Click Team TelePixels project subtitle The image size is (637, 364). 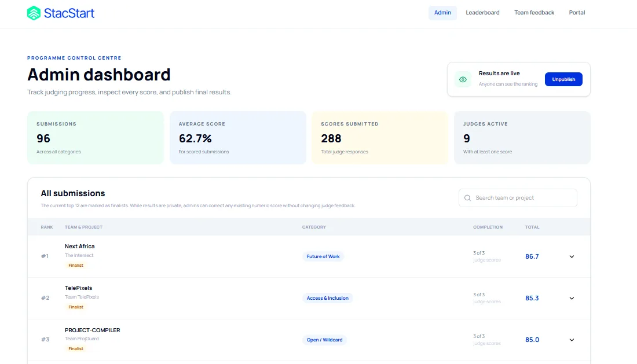click(x=82, y=297)
